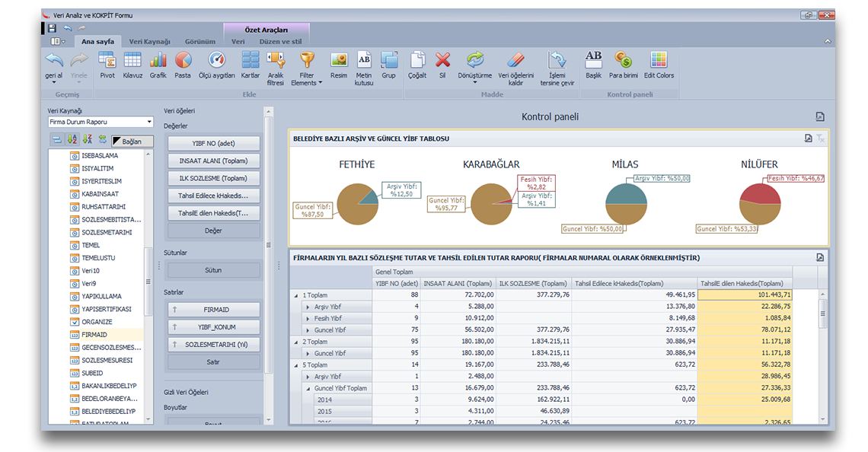Select the FIRMAID field in the list

pyautogui.click(x=94, y=335)
